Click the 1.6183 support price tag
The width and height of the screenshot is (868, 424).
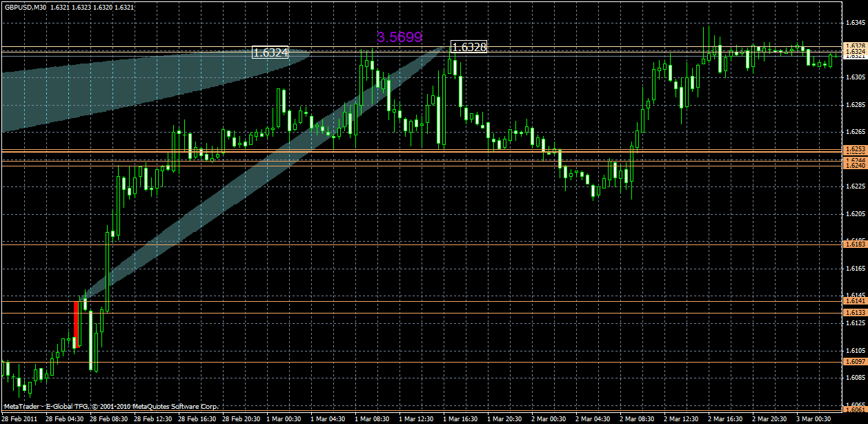coord(854,242)
